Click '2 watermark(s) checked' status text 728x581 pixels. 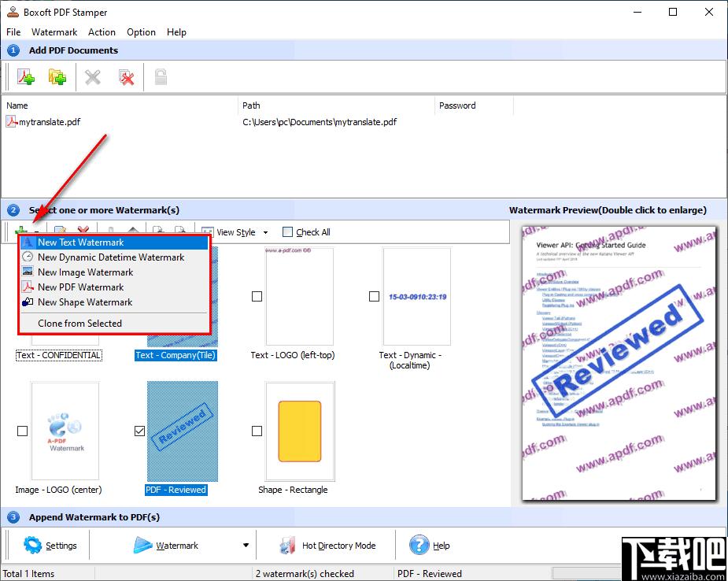[305, 574]
